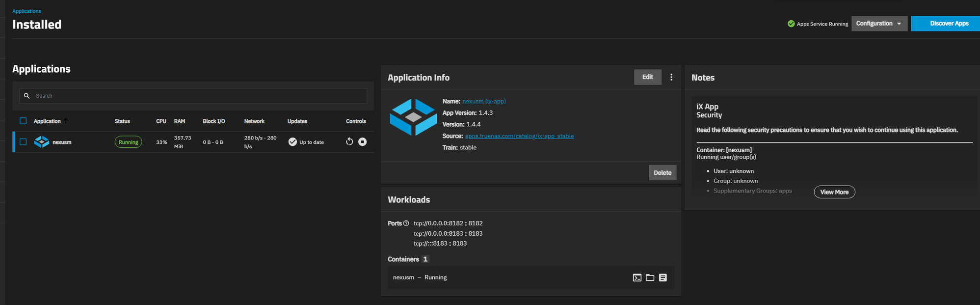
Task: Sort by Status column header
Action: pyautogui.click(x=122, y=121)
